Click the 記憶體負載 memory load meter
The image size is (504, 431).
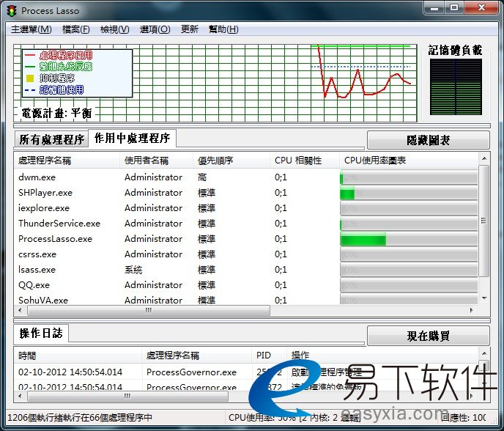click(455, 86)
